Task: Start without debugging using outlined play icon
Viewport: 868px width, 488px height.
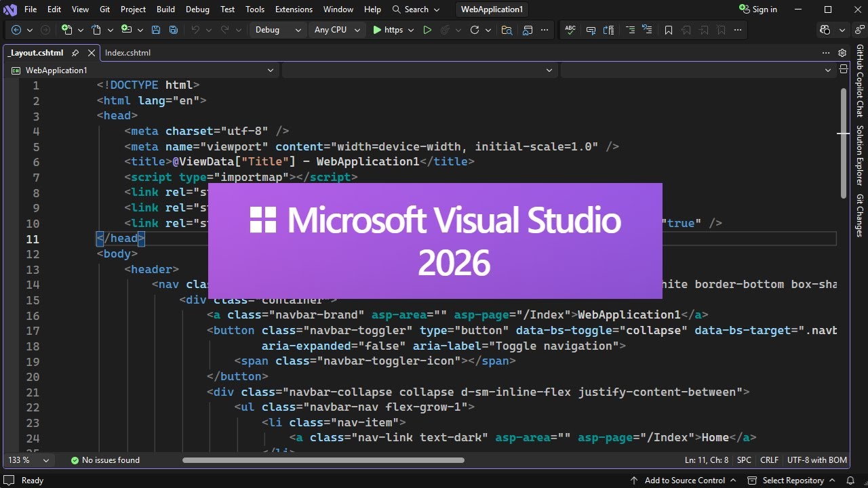Action: 427,30
